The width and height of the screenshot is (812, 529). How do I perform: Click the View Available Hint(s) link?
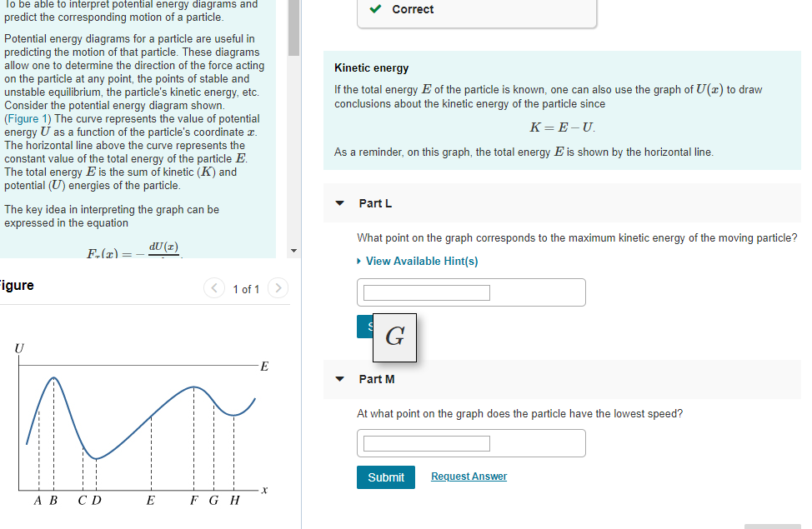[x=421, y=261]
